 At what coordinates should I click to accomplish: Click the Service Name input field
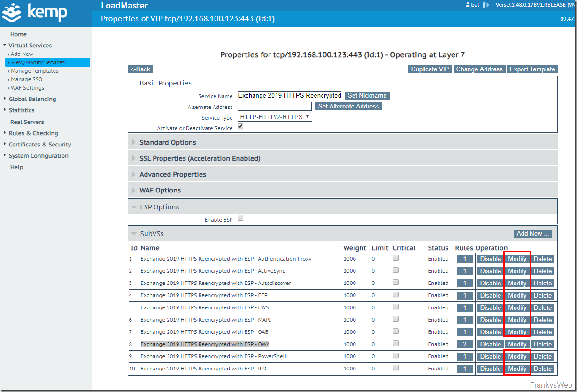pyautogui.click(x=289, y=95)
